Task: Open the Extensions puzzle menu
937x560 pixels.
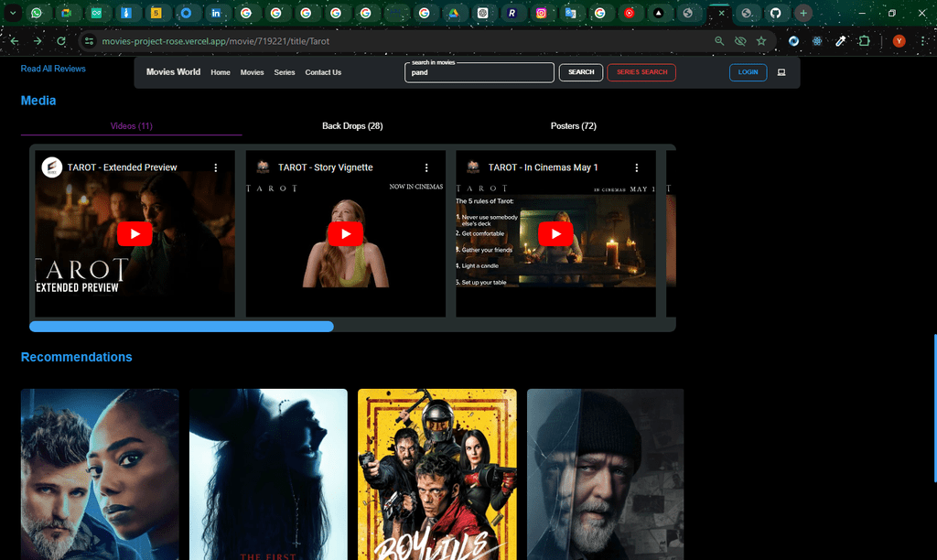Action: tap(864, 41)
